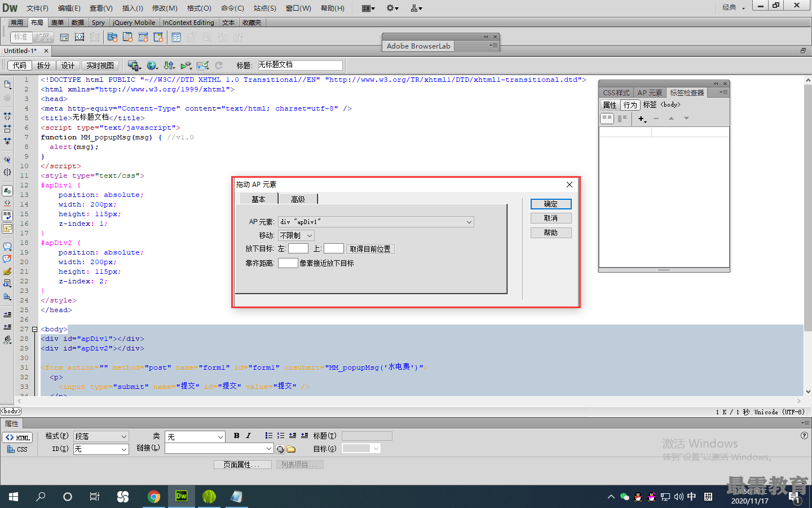Open file management arrows icon
This screenshot has height=508, width=812.
coord(169,65)
